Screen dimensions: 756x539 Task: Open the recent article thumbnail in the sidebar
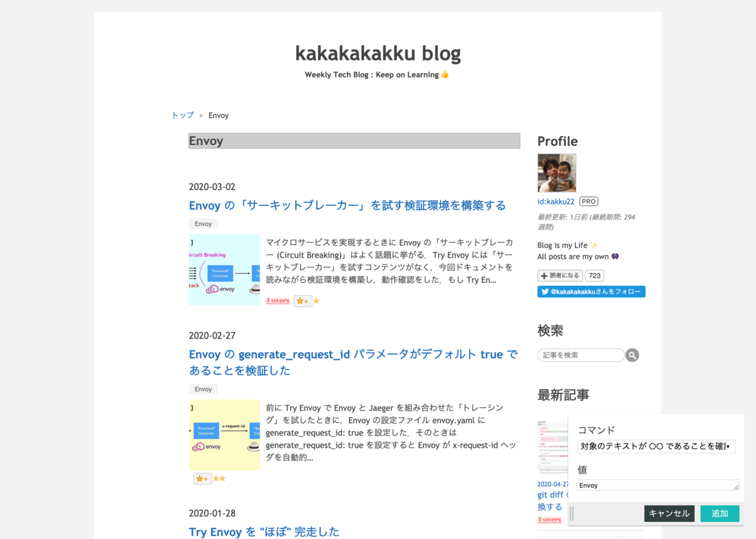click(553, 448)
